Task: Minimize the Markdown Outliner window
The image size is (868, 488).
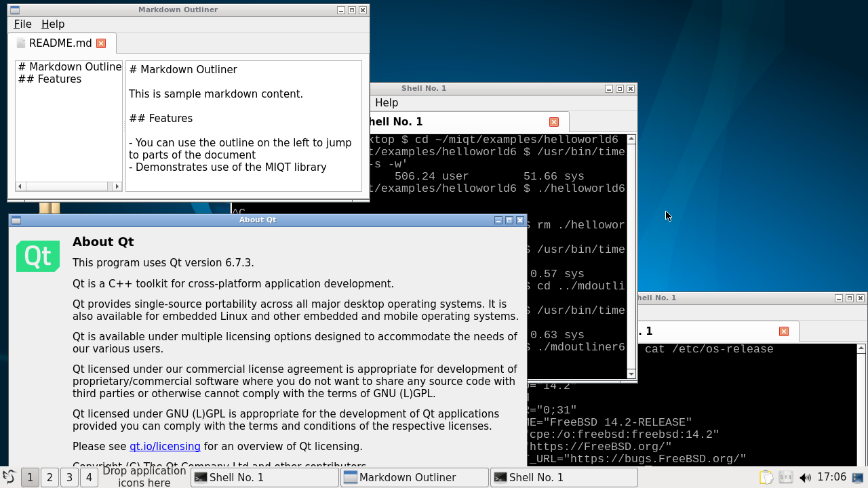Action: tap(341, 10)
